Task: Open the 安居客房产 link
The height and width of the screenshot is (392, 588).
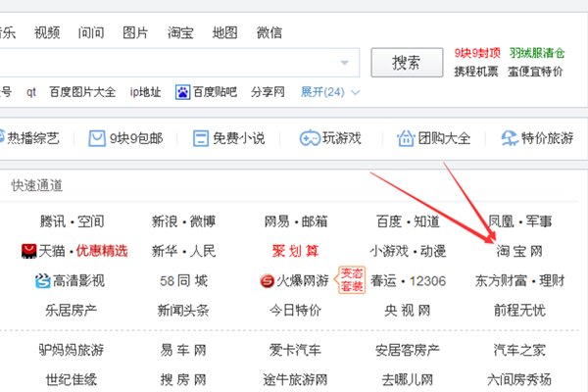Action: click(x=408, y=350)
